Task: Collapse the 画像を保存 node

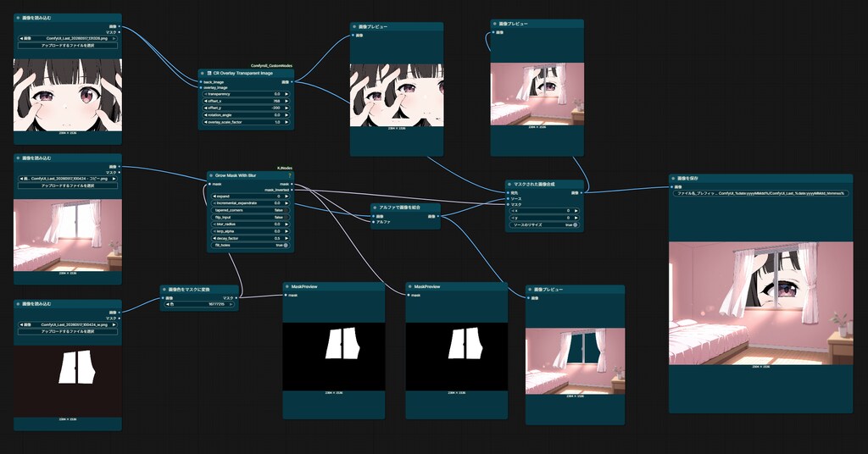Action: tap(673, 179)
